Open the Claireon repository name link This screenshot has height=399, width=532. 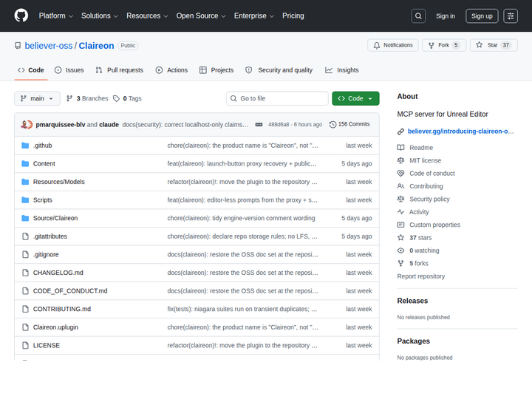point(96,46)
